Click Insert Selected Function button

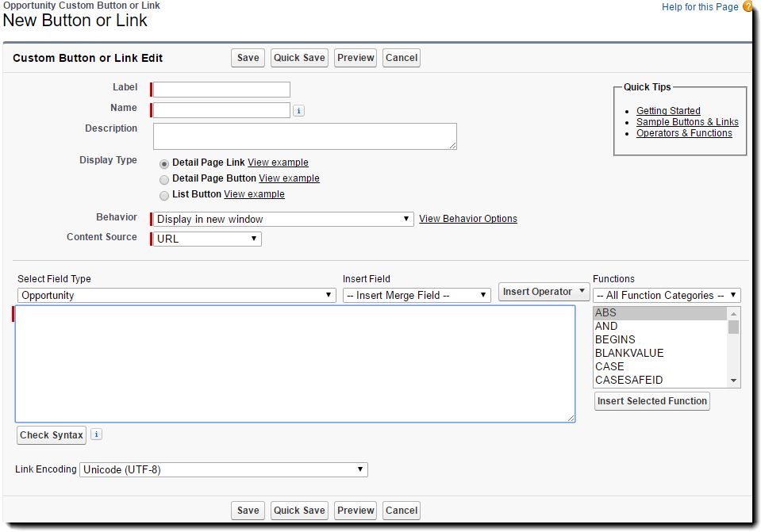pyautogui.click(x=651, y=401)
